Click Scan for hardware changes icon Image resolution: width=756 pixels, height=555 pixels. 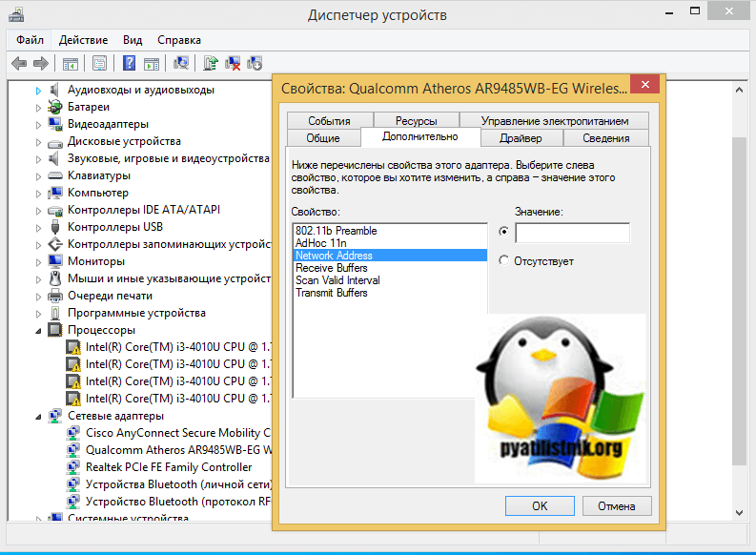181,63
